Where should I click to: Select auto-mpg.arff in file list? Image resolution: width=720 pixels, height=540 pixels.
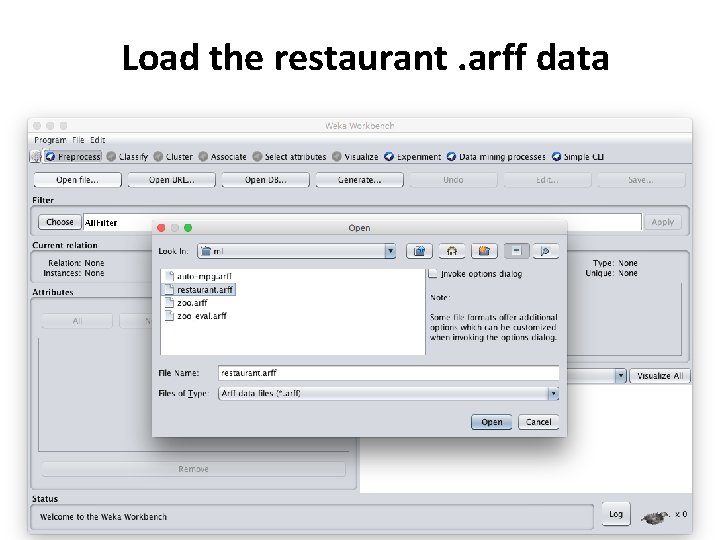tap(204, 276)
